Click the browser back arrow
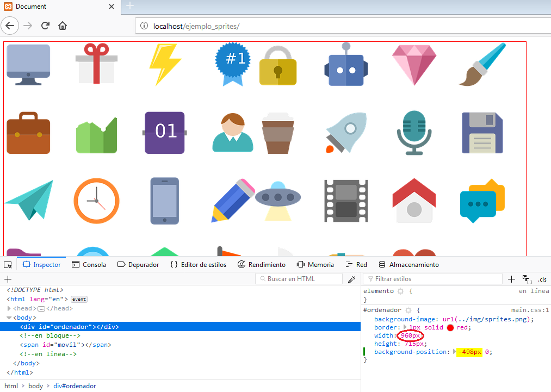This screenshot has height=392, width=551. click(10, 26)
